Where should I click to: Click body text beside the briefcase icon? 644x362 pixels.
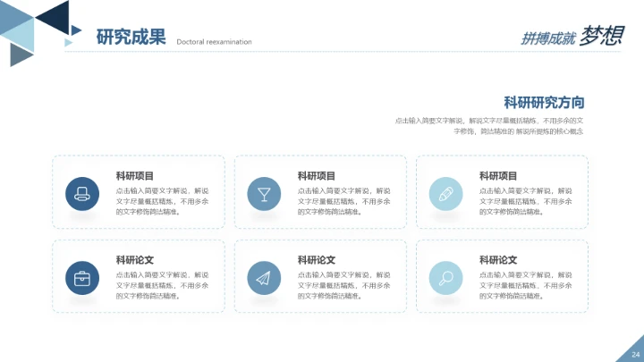click(x=162, y=285)
